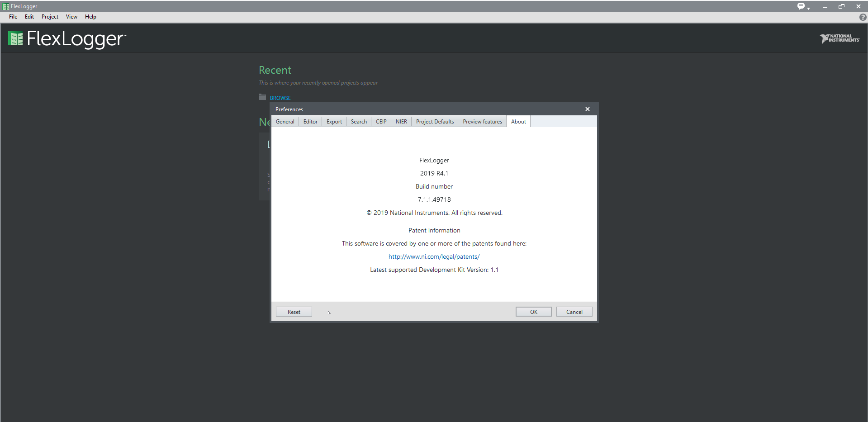Click the build number 7.1.1.49718
This screenshot has width=868, height=422.
434,199
